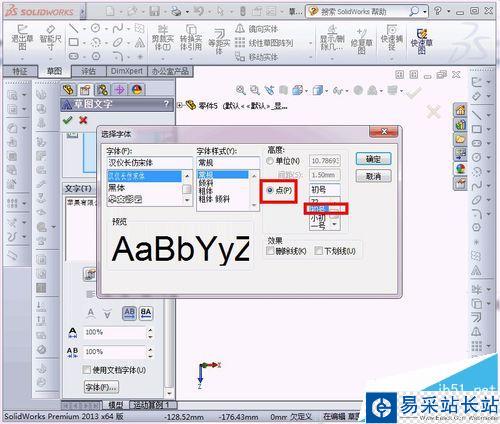
Task: Select the Smart Dimension (智能尺寸) tool
Action: coord(50,37)
